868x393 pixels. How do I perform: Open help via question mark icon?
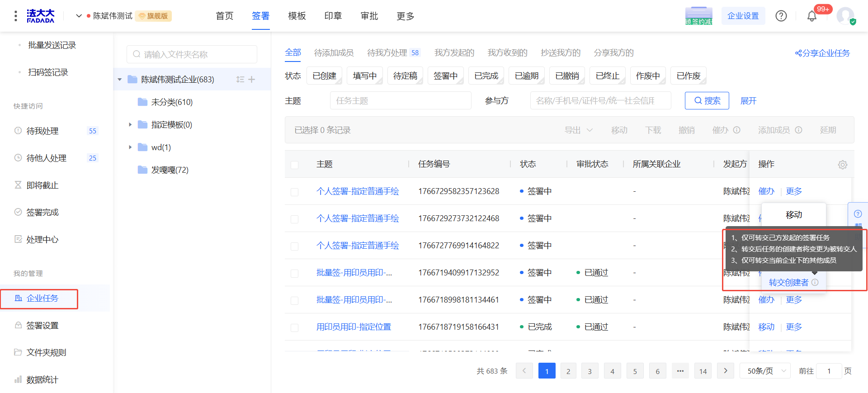pyautogui.click(x=781, y=16)
